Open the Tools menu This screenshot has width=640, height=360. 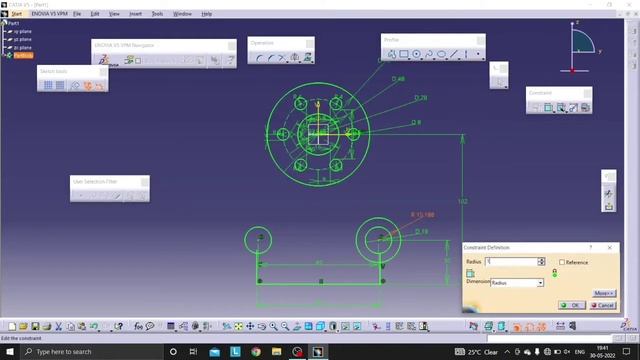[158, 14]
